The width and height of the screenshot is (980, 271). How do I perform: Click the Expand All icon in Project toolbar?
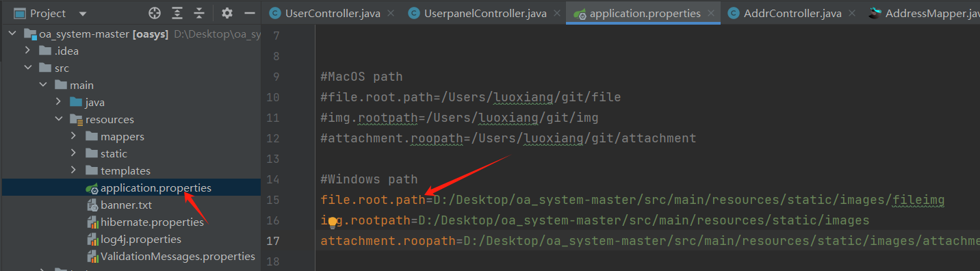tap(177, 13)
